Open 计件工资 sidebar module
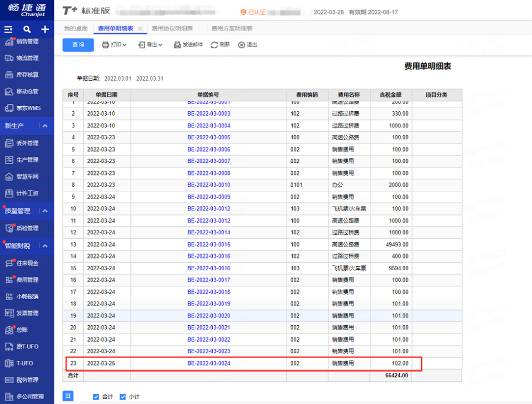This screenshot has height=404, width=532. point(22,193)
